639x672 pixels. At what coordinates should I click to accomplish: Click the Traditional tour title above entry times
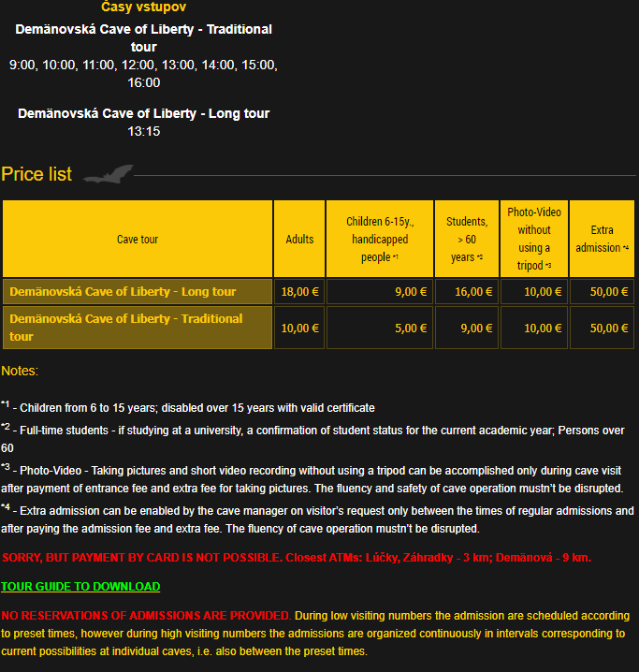143,37
